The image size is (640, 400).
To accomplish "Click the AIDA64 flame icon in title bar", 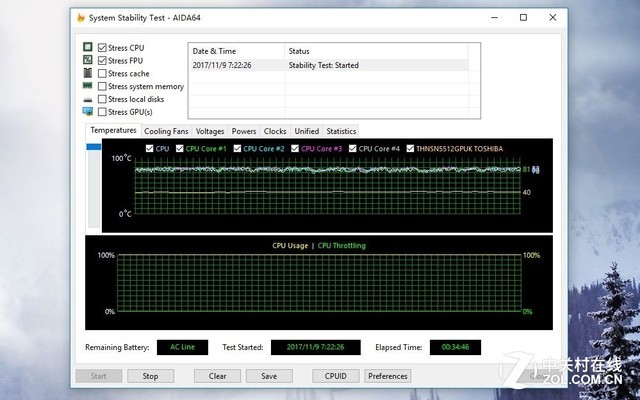I will (81, 17).
